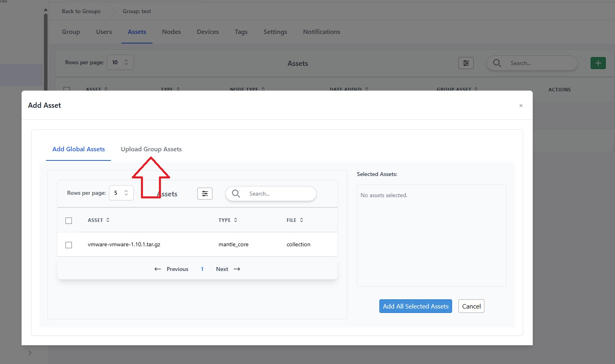Viewport: 615px width, 364px height.
Task: Open the Group tab
Action: coord(71,32)
